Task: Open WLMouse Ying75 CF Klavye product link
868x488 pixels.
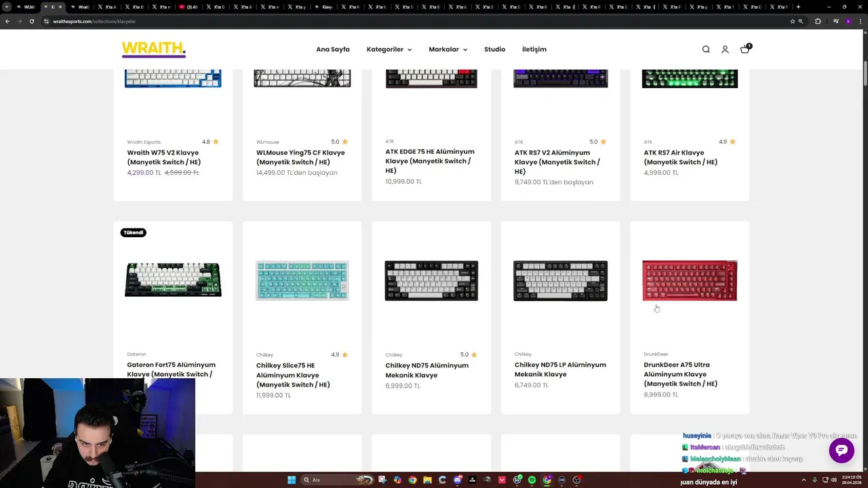Action: point(300,157)
